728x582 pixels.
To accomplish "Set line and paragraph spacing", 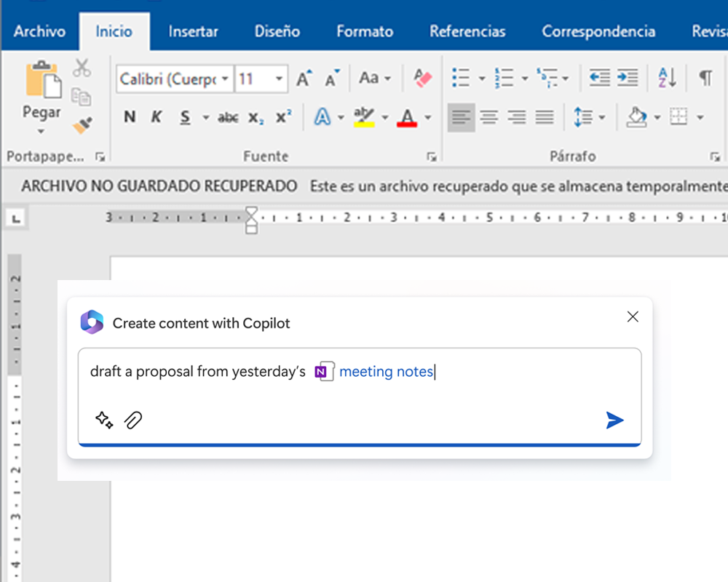I will [x=583, y=117].
